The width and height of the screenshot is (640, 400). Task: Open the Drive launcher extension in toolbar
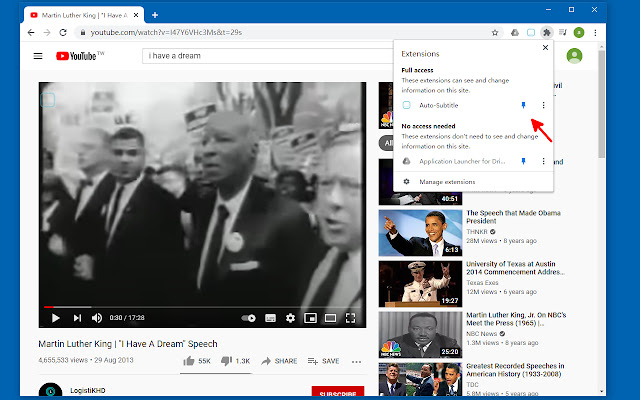coord(515,33)
